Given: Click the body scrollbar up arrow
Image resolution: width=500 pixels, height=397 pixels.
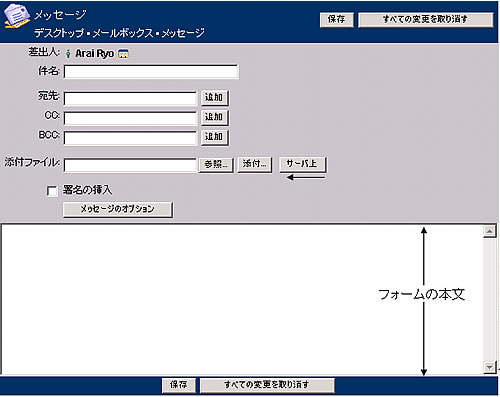Looking at the screenshot, I should tap(489, 231).
